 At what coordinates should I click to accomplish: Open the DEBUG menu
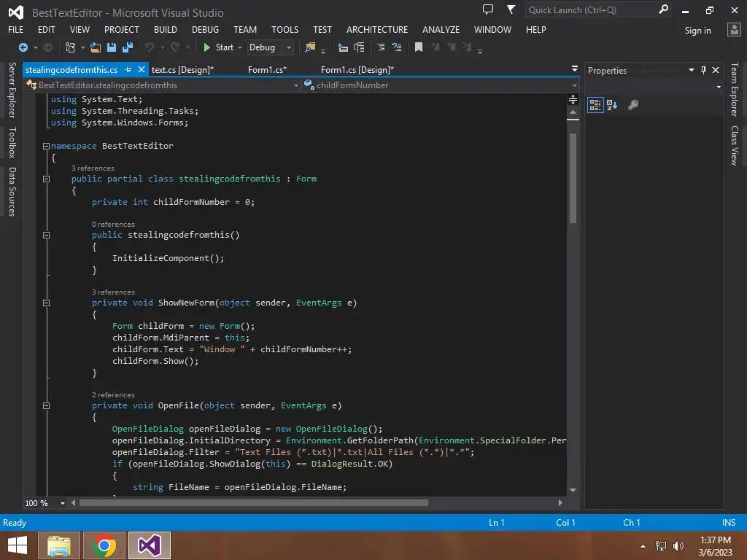coord(205,29)
